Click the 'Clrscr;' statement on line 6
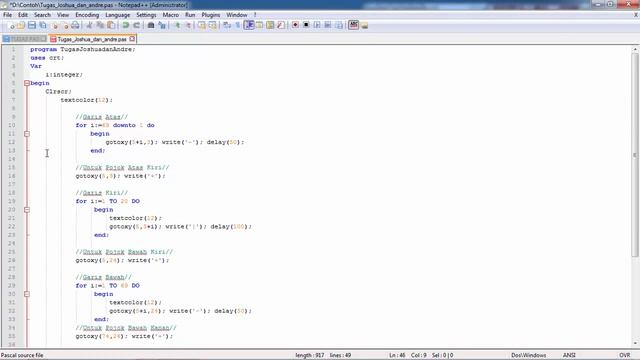 58,91
